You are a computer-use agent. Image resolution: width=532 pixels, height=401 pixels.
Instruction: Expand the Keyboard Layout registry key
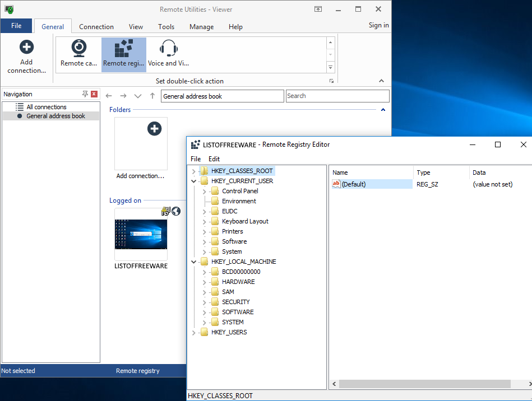pos(204,222)
